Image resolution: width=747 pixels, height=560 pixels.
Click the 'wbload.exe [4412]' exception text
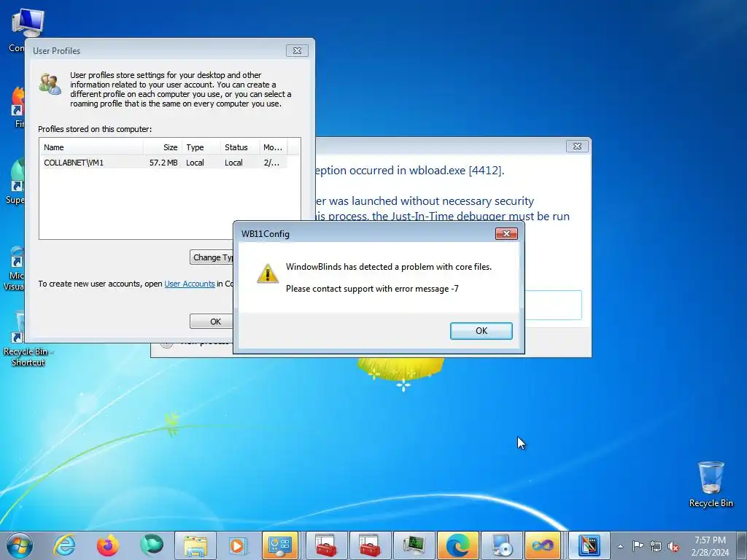click(457, 171)
